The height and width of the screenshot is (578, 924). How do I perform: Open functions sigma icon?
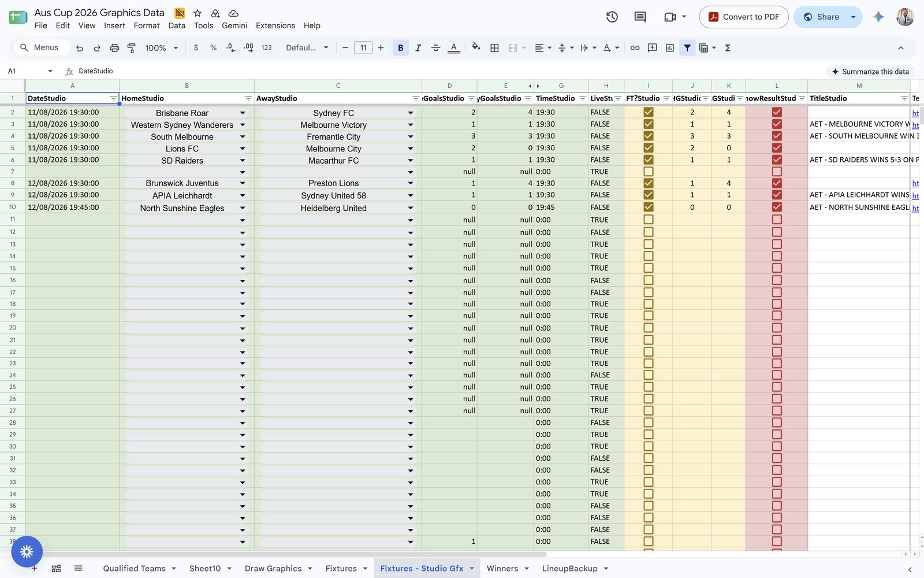(x=728, y=48)
